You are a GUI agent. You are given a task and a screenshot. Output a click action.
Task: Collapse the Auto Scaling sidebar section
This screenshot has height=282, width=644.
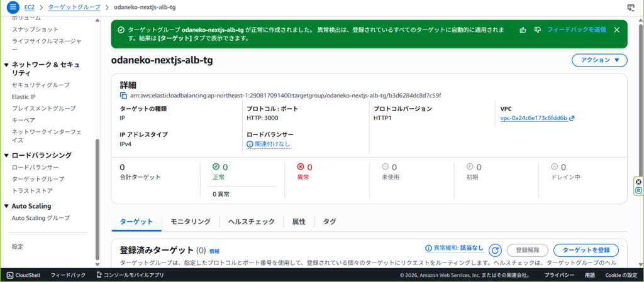pos(7,206)
